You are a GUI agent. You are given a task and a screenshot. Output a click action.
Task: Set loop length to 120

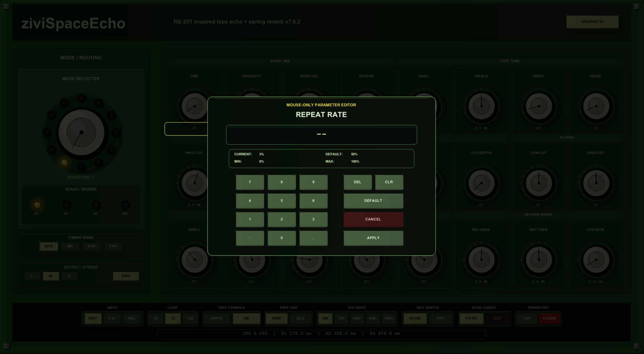pos(190,318)
